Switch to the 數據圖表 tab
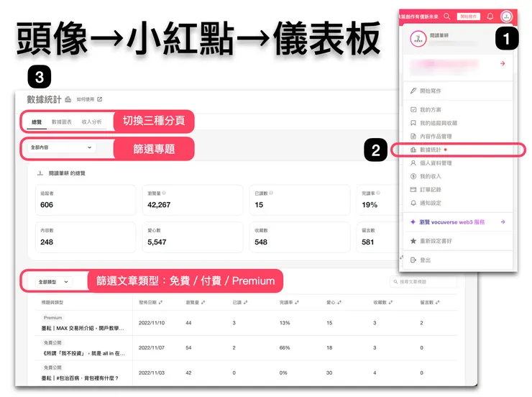 (x=62, y=122)
